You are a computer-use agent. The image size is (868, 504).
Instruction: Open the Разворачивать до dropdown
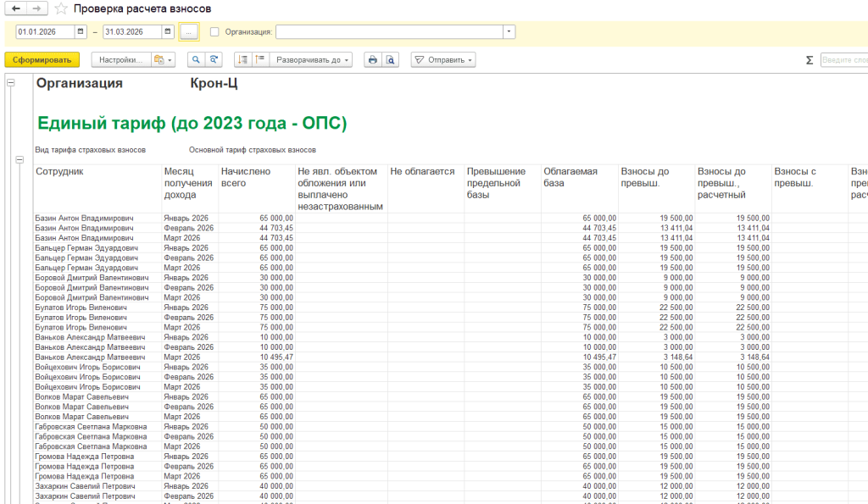[311, 60]
